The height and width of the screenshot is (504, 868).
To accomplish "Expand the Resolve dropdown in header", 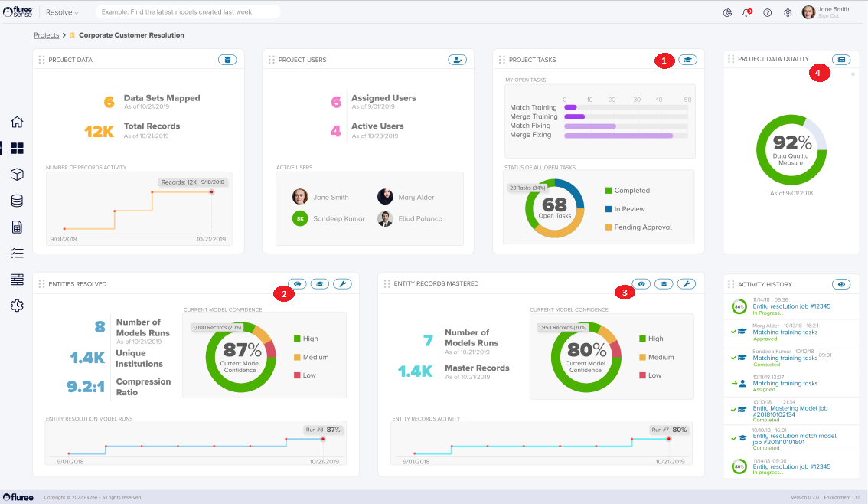I will [x=62, y=12].
